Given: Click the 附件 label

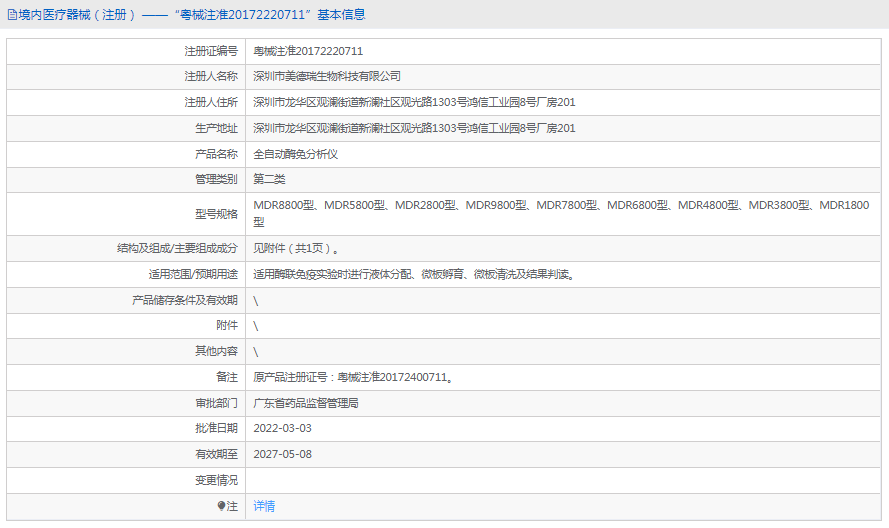Looking at the screenshot, I should click(x=227, y=326).
